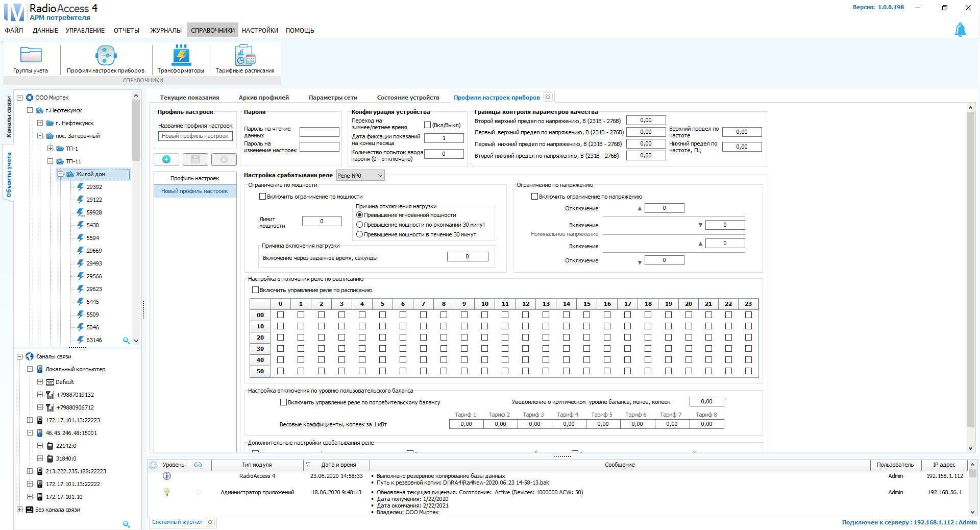This screenshot has height=530, width=980.
Task: Close the Системный журнал tab
Action: click(x=210, y=522)
